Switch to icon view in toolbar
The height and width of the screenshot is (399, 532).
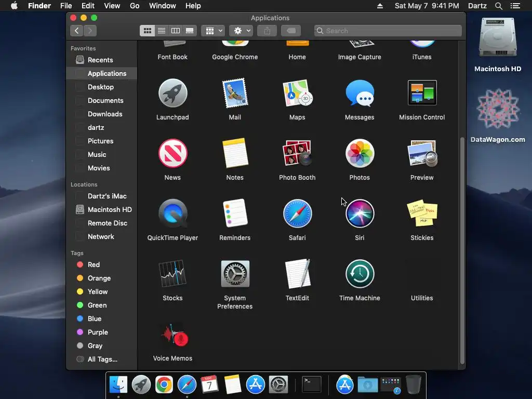coord(147,31)
